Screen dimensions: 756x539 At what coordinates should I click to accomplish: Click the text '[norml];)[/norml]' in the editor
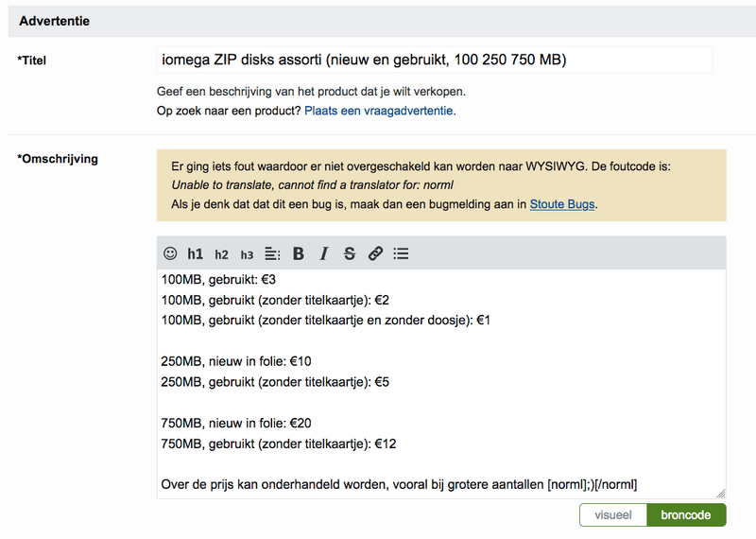tap(593, 484)
